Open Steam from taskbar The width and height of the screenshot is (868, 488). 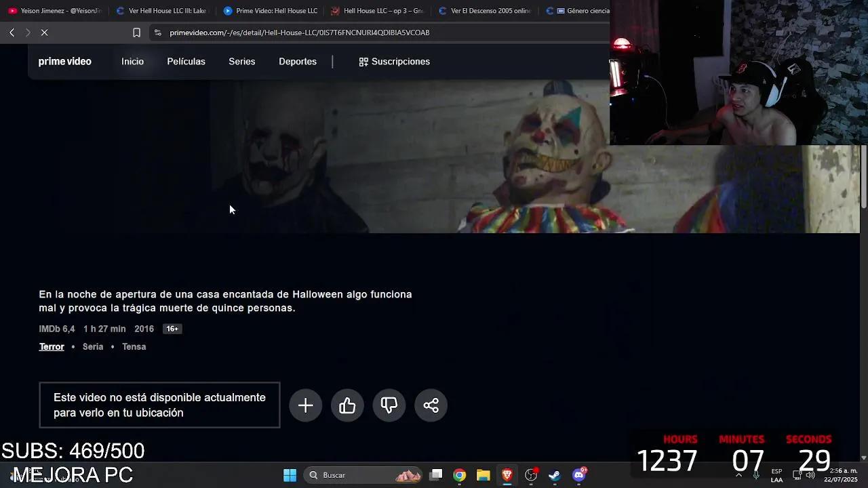[555, 475]
